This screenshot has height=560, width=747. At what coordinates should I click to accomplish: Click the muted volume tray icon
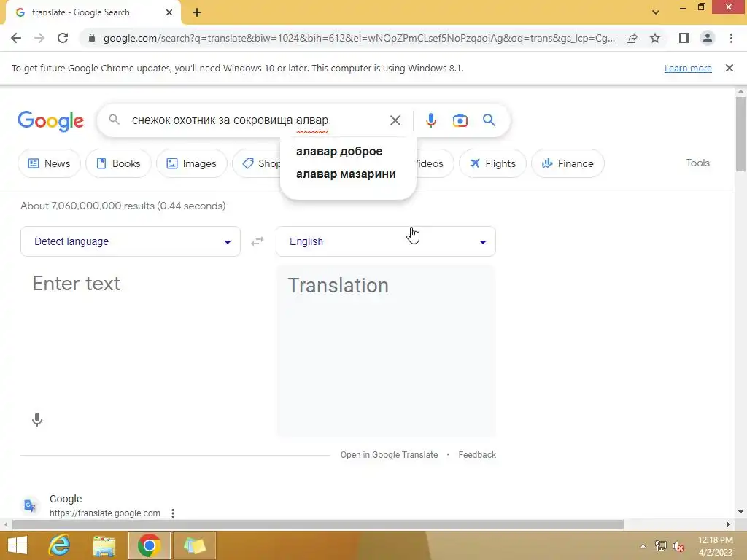[678, 546]
